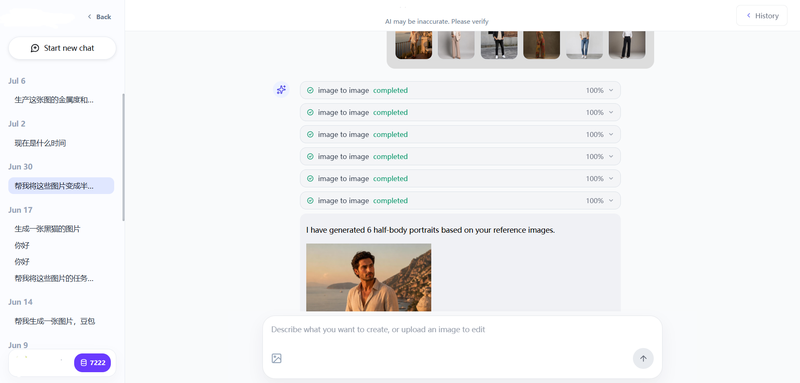The height and width of the screenshot is (383, 800).
Task: Click the "Jun 30" date heading
Action: tap(20, 167)
